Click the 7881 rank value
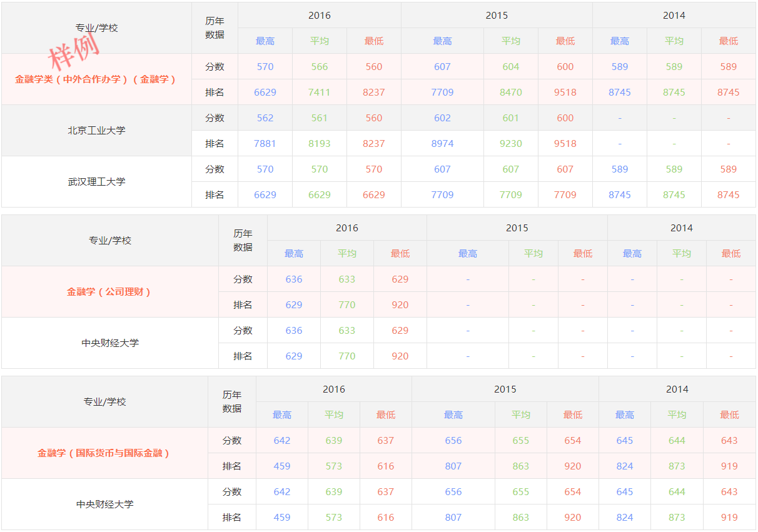 (x=265, y=144)
